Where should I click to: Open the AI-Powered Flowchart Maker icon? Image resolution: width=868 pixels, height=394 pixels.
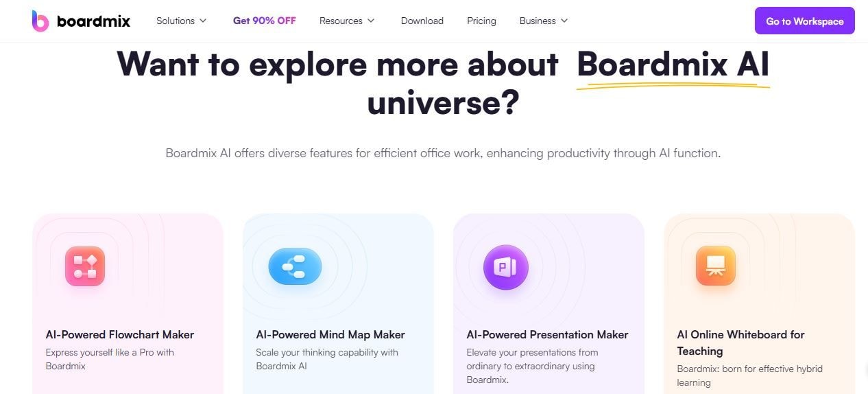[x=85, y=266]
